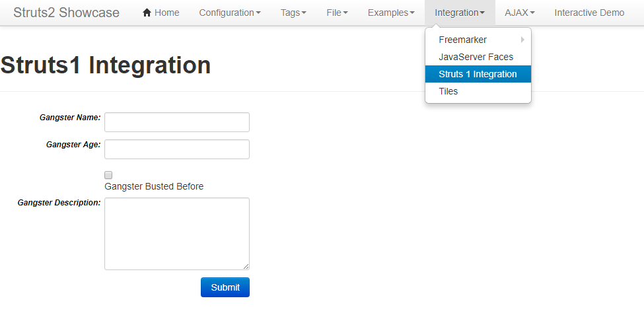Screen dimensions: 644x319
Task: Open the Configuration dropdown menu
Action: [x=230, y=13]
